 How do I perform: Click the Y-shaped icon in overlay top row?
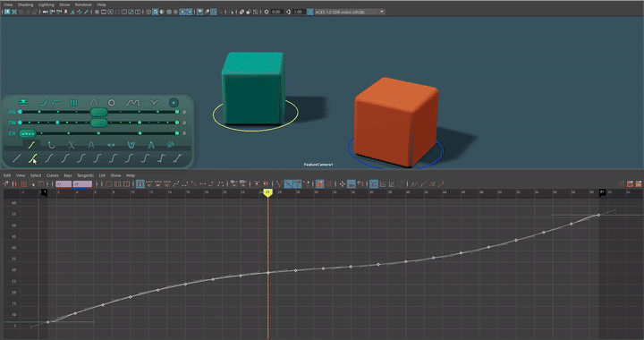coord(154,103)
